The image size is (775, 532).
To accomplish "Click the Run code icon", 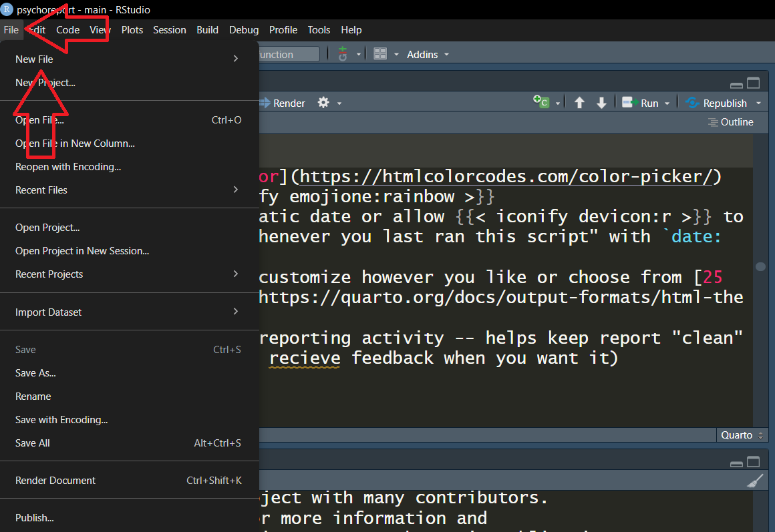I will (628, 103).
